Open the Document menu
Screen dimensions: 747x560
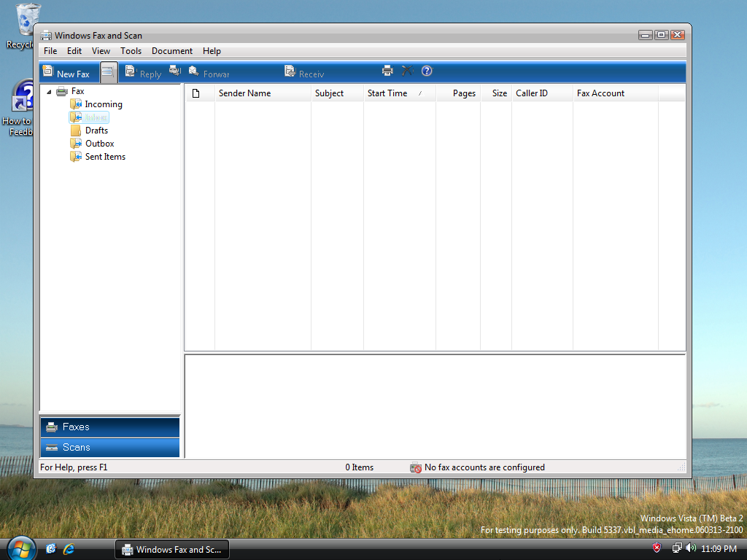pos(171,51)
